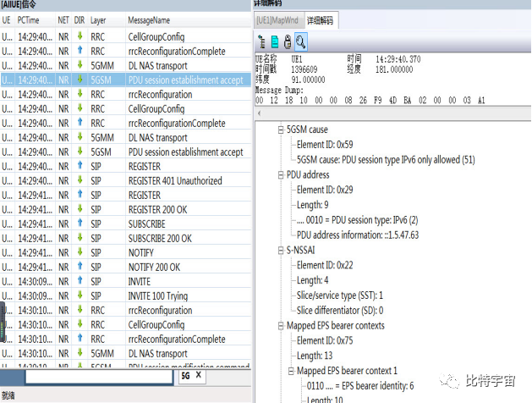Click the timestamp value 14:29:40.370
The width and height of the screenshot is (532, 403).
coord(398,59)
